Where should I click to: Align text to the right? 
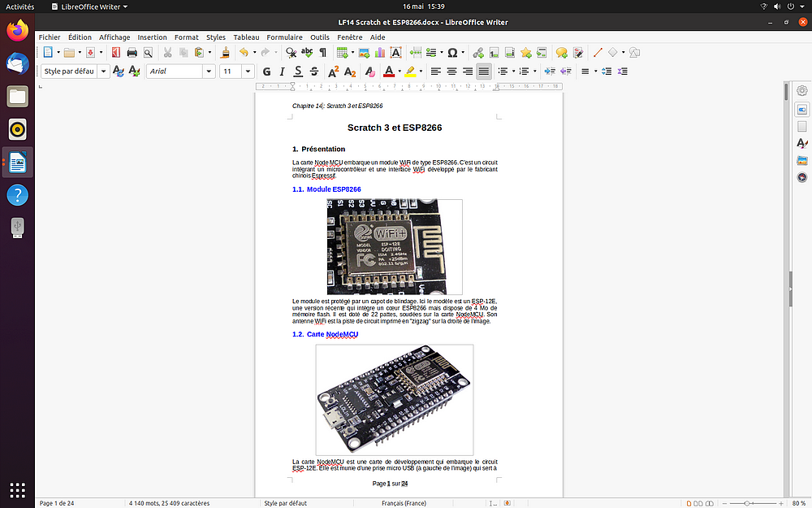pyautogui.click(x=468, y=71)
